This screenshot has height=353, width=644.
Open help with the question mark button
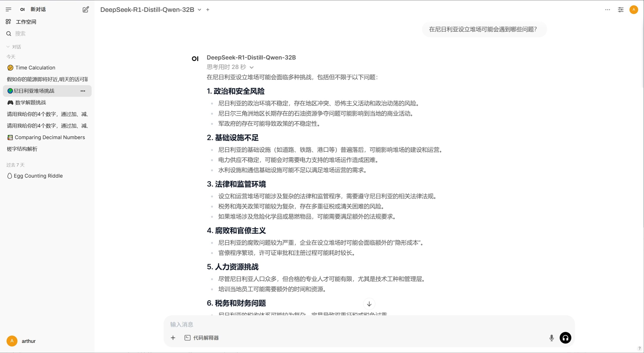[x=639, y=348]
